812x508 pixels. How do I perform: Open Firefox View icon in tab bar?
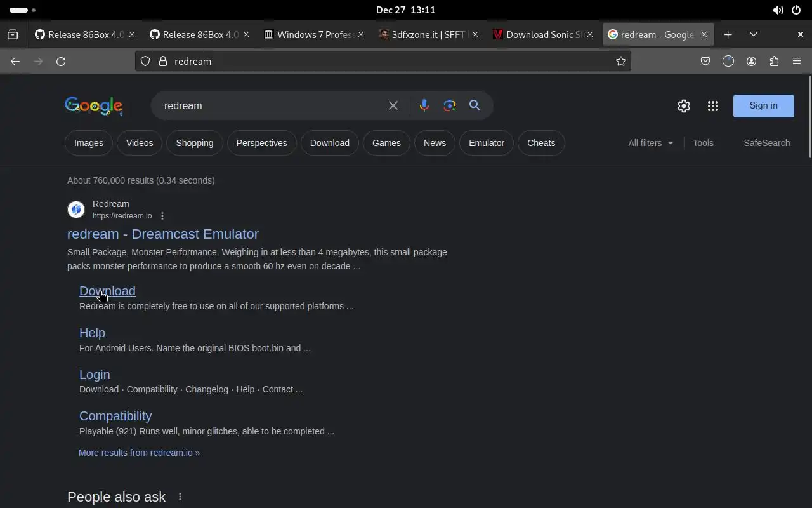click(x=13, y=35)
